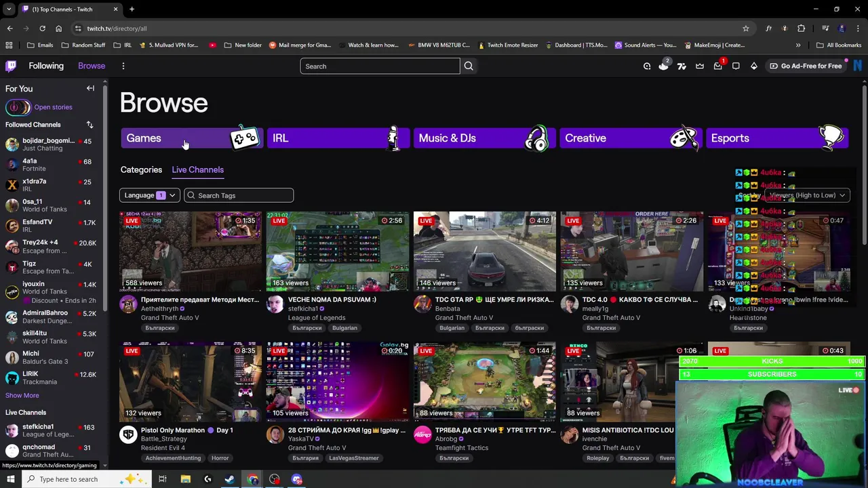868x488 pixels.
Task: Go to the Twitch home logo
Action: pos(11,66)
